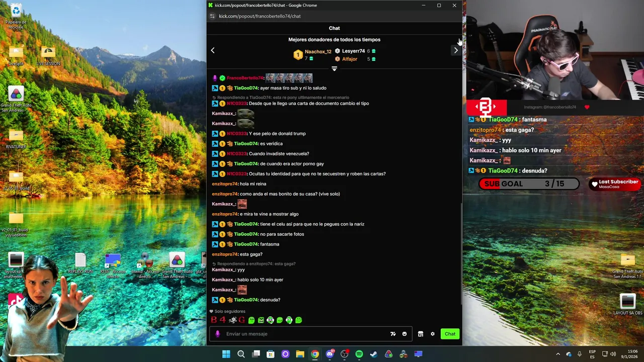Click reply reference 'Respondiendo a enzitopro74'

[x=256, y=263]
